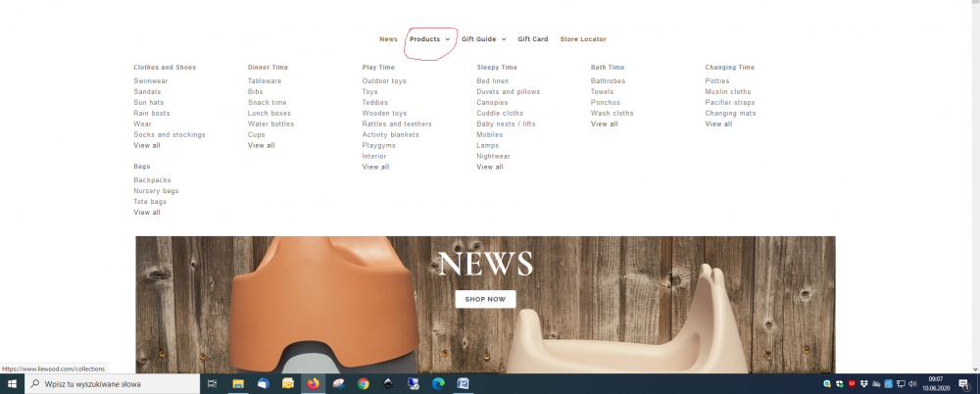Select the Ponchos link
The height and width of the screenshot is (394, 980).
[606, 102]
